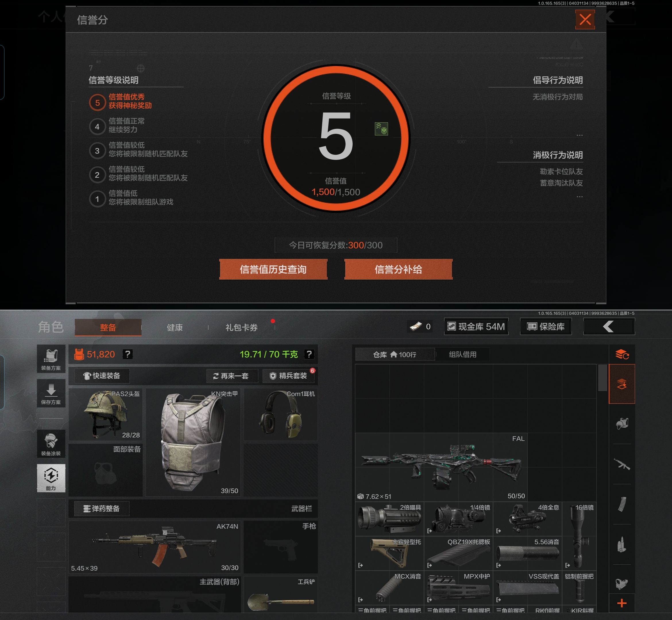Select the FAL rifle in the warehouse grid
Screen dimensions: 672x620
tap(443, 466)
